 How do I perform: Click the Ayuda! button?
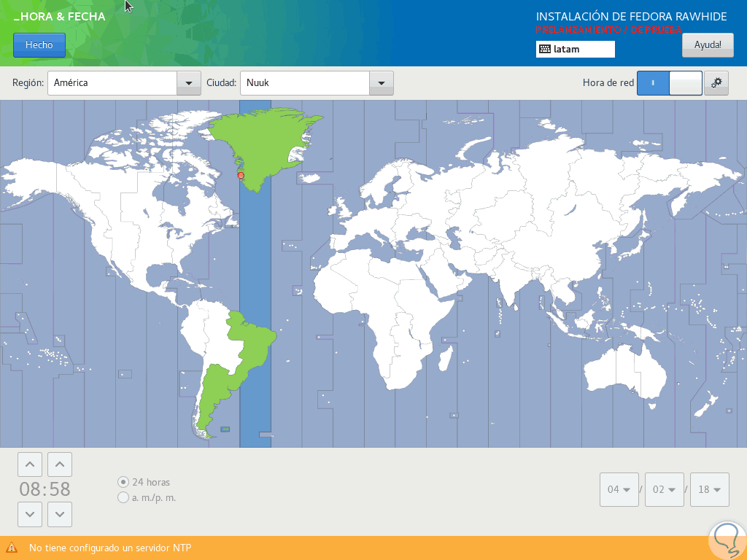click(708, 44)
